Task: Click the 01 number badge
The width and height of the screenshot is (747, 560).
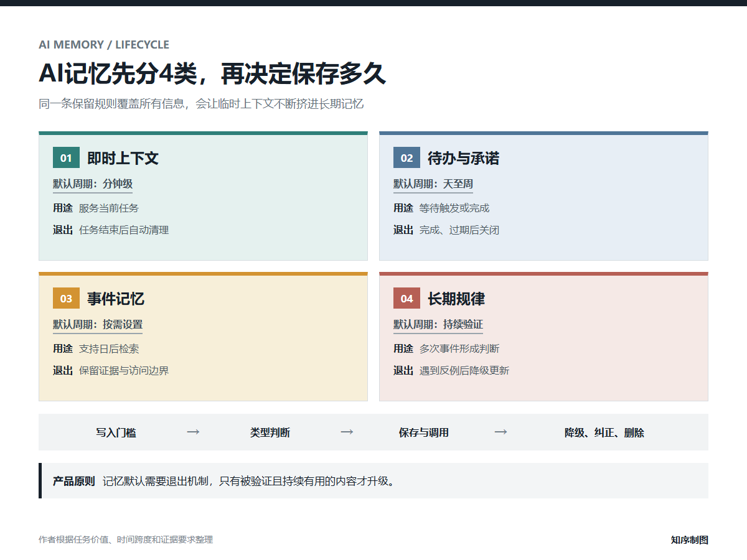Action: coord(66,158)
